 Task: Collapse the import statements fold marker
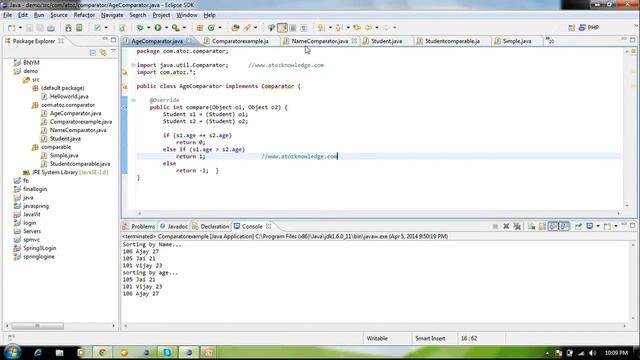[133, 65]
